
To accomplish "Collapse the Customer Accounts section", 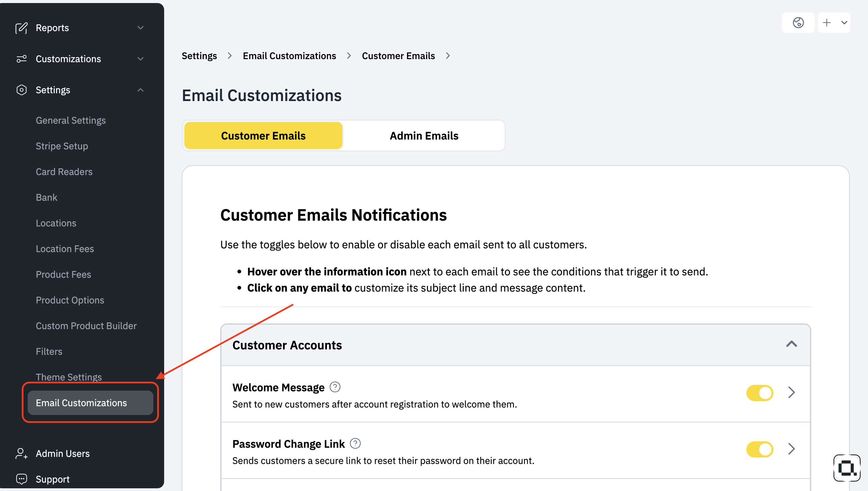I will point(791,345).
